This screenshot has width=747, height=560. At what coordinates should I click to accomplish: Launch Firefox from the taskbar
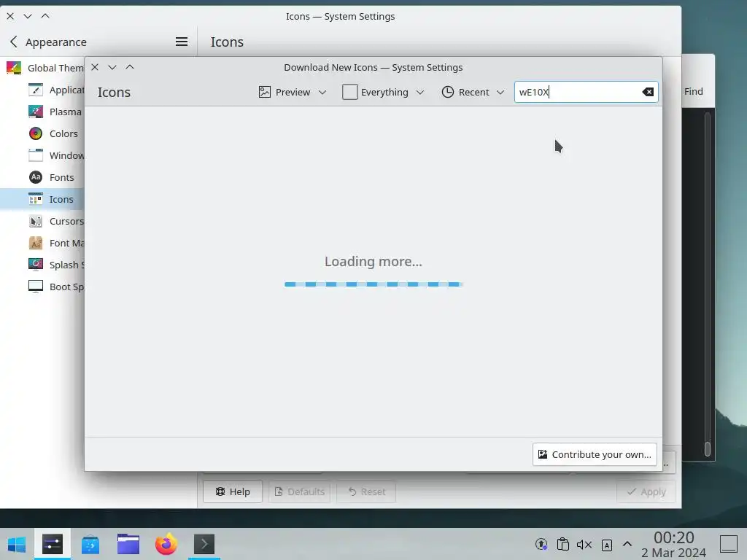coord(166,544)
